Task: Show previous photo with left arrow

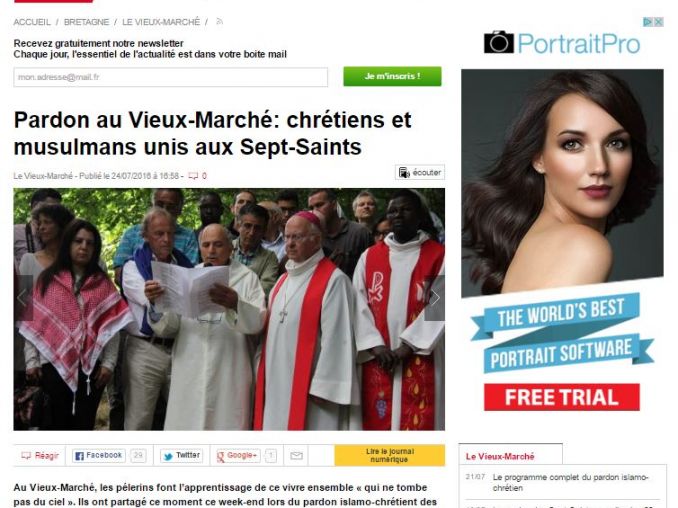Action: click(x=23, y=298)
